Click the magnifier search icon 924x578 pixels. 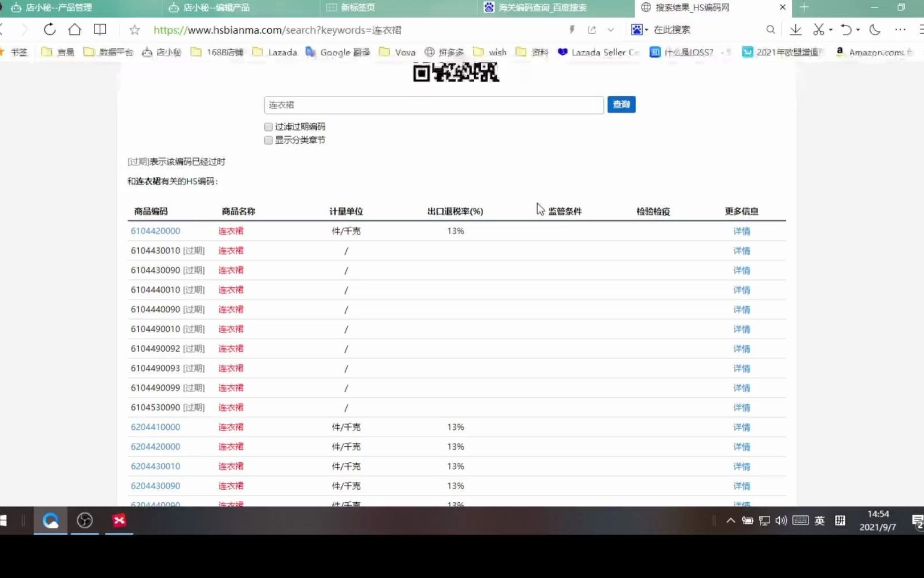click(x=770, y=30)
